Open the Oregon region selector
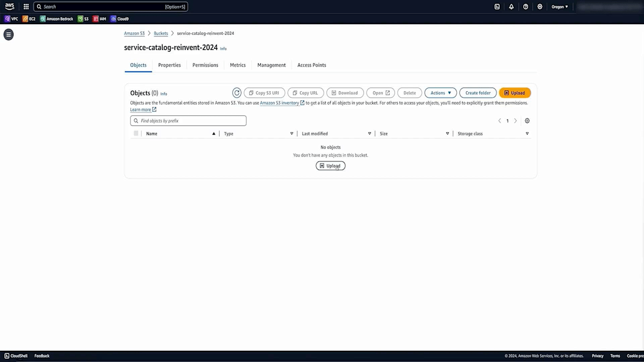This screenshot has width=644, height=362. coord(560,7)
